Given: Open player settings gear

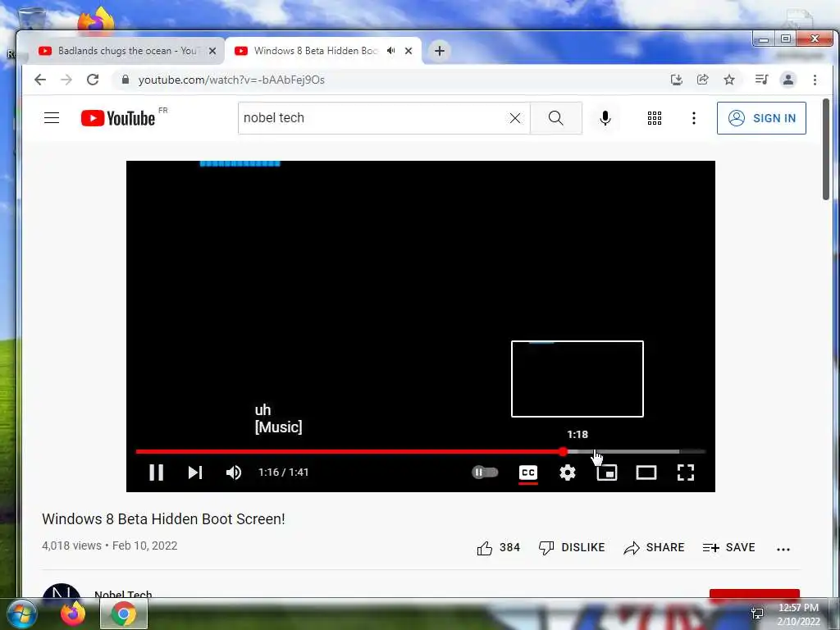Looking at the screenshot, I should point(568,472).
